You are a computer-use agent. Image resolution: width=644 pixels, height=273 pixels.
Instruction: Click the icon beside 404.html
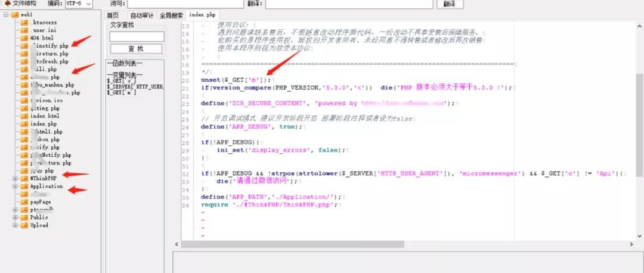pyautogui.click(x=24, y=38)
